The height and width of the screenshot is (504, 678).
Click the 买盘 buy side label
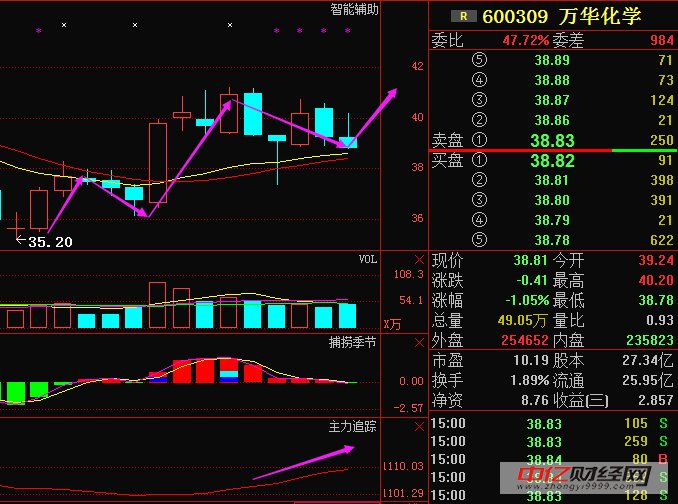(446, 160)
